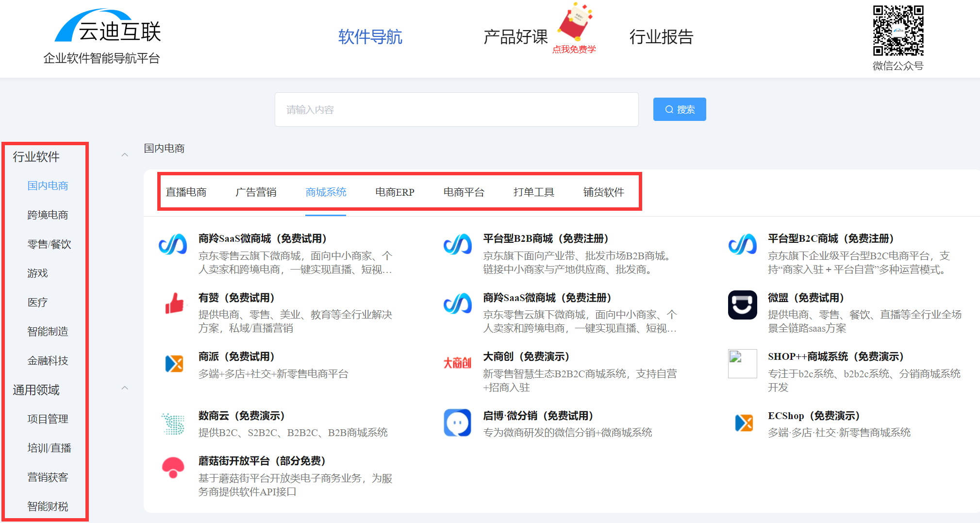Select 营销获客 in the sidebar
Viewport: 980px width, 523px height.
[48, 477]
